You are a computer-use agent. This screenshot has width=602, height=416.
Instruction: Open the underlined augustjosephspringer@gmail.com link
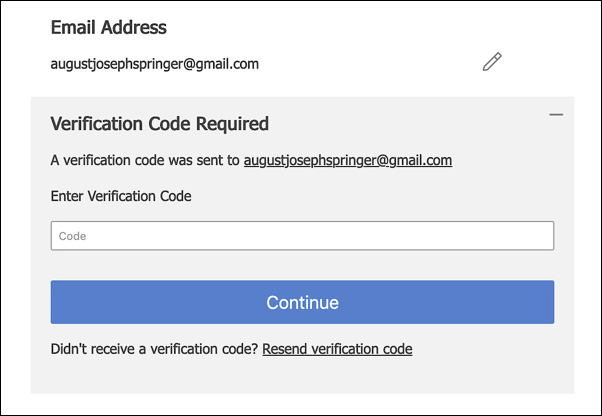tap(348, 160)
